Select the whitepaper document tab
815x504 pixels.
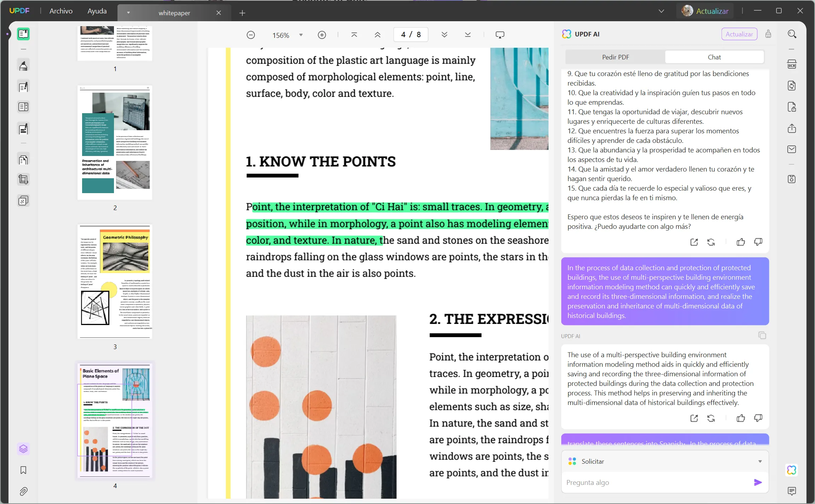pyautogui.click(x=174, y=13)
